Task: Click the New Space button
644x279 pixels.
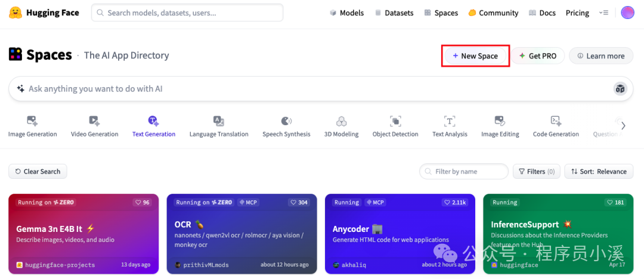Action: click(475, 56)
